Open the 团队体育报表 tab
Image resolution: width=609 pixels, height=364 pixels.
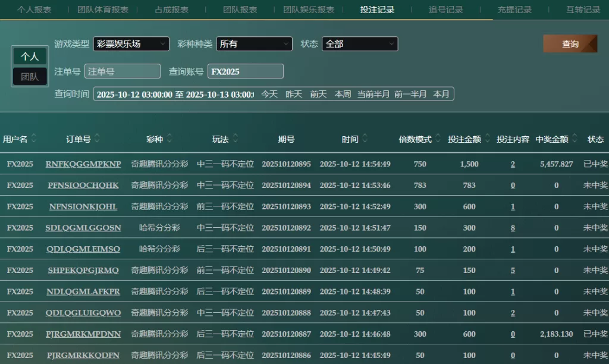103,10
